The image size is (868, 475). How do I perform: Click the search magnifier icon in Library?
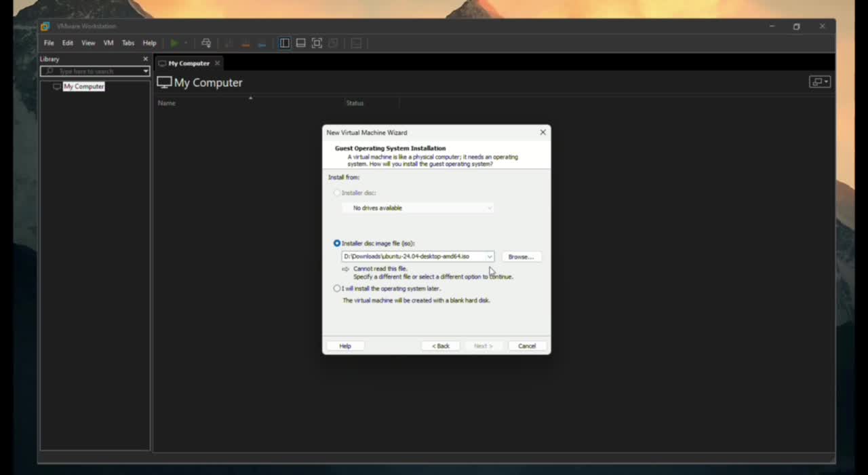click(x=49, y=71)
